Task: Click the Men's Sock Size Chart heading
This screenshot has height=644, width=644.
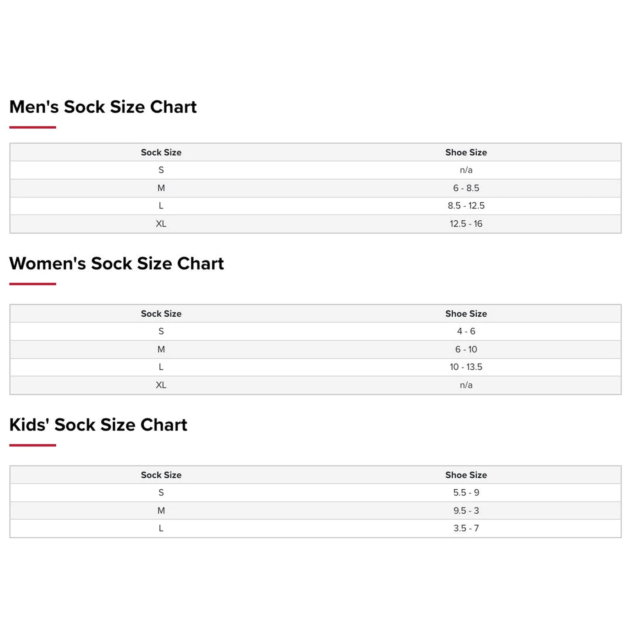Action: 103,107
